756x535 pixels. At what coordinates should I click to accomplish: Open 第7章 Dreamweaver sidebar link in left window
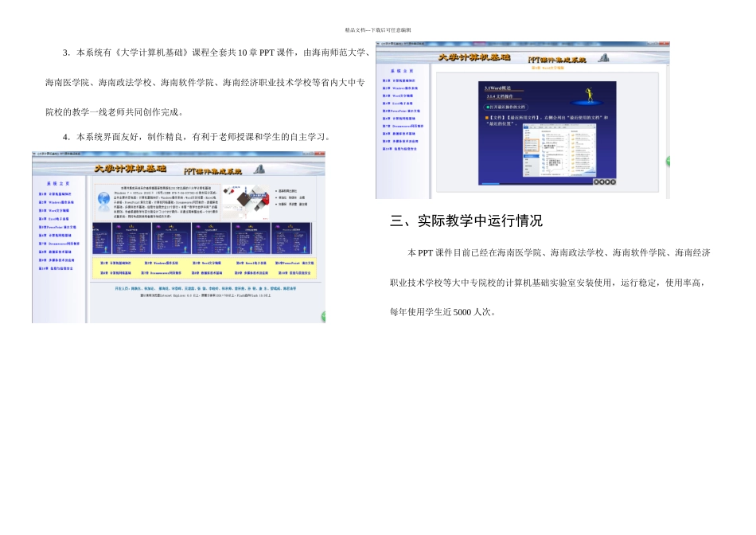(x=59, y=244)
